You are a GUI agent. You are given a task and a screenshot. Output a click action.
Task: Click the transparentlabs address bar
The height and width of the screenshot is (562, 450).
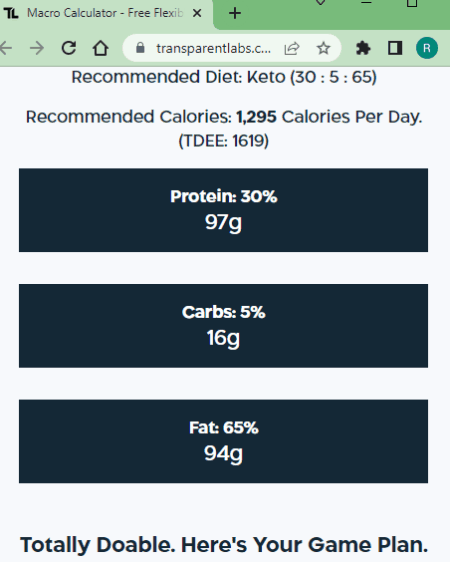[214, 48]
